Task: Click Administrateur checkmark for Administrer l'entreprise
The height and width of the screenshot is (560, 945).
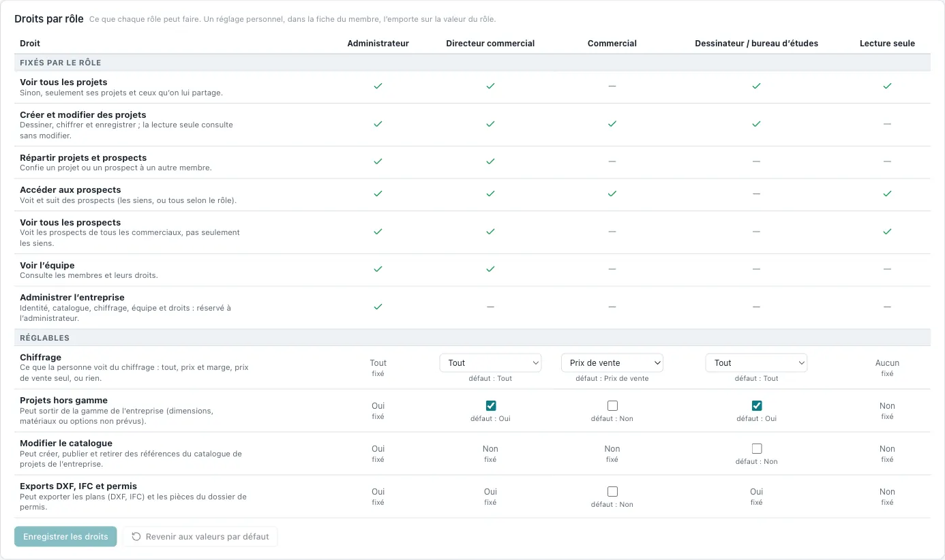Action: [378, 307]
